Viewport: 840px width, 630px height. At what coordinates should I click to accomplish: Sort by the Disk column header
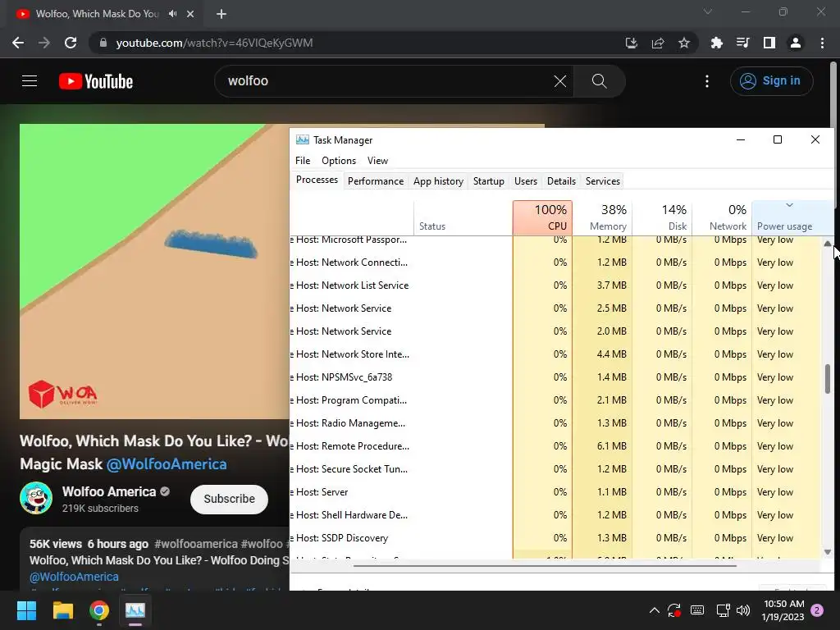pos(662,218)
